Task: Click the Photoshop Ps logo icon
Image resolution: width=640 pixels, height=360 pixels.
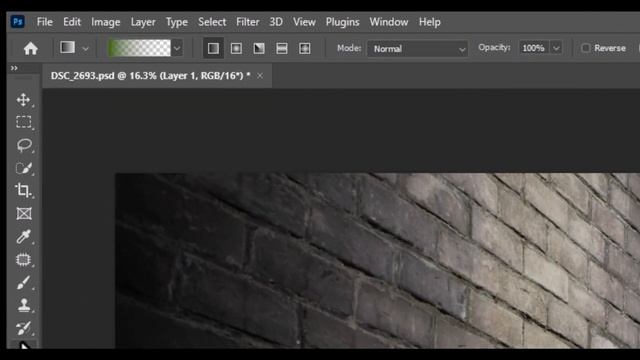Action: tap(18, 22)
